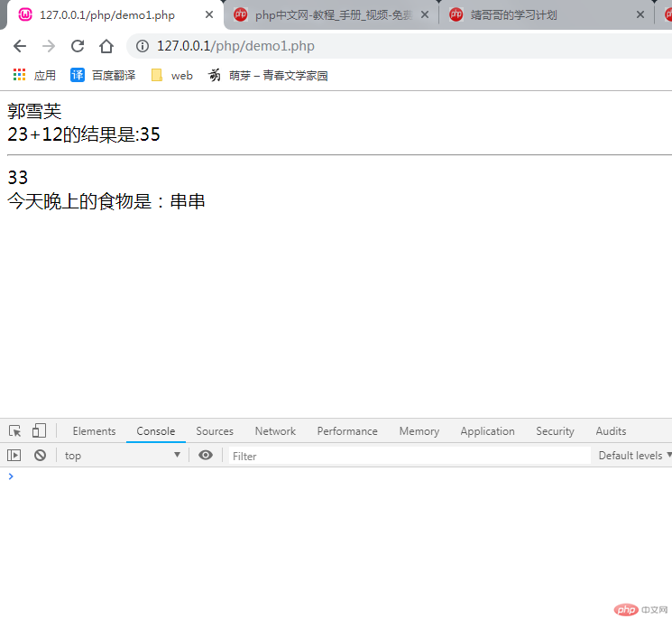Click the text 郭雪芙 on the page

tap(34, 112)
